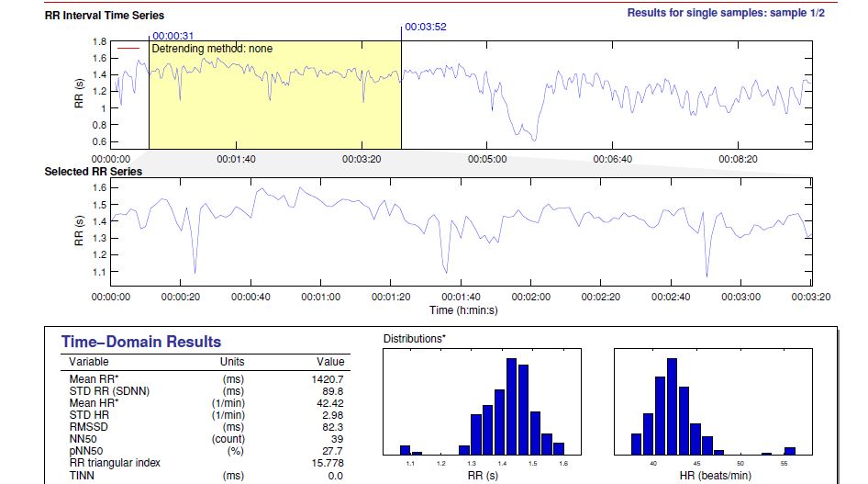Click the Mean HR value 42.42

click(330, 403)
